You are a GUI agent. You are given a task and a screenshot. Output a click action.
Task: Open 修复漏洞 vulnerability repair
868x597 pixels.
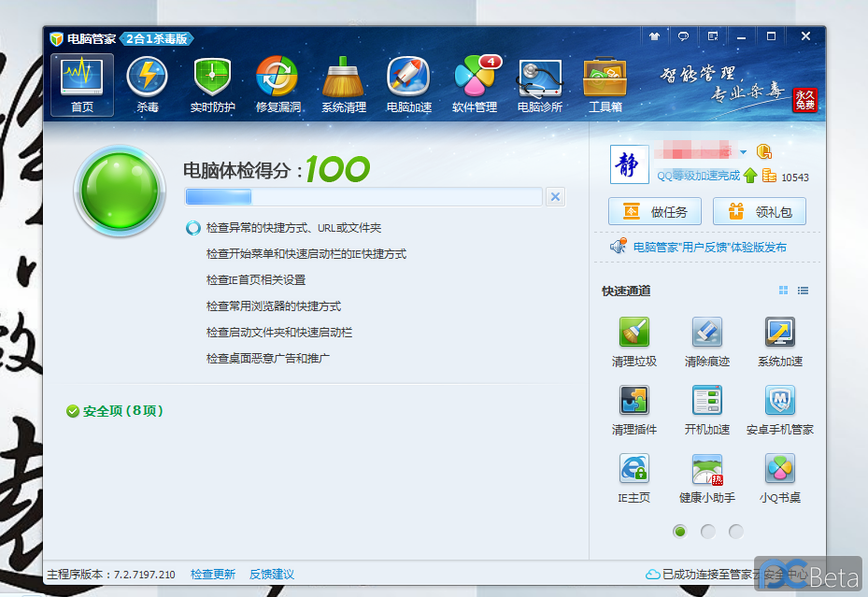coord(277,85)
